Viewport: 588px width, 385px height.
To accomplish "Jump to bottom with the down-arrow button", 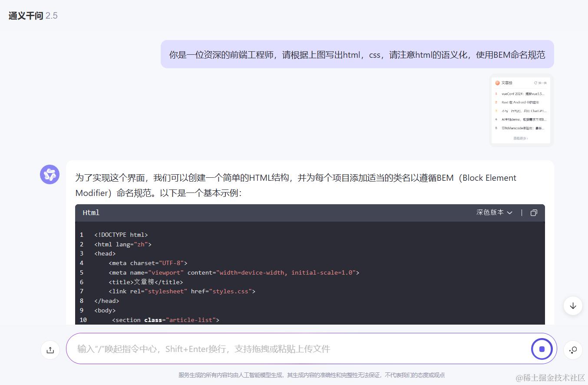I will click(573, 305).
